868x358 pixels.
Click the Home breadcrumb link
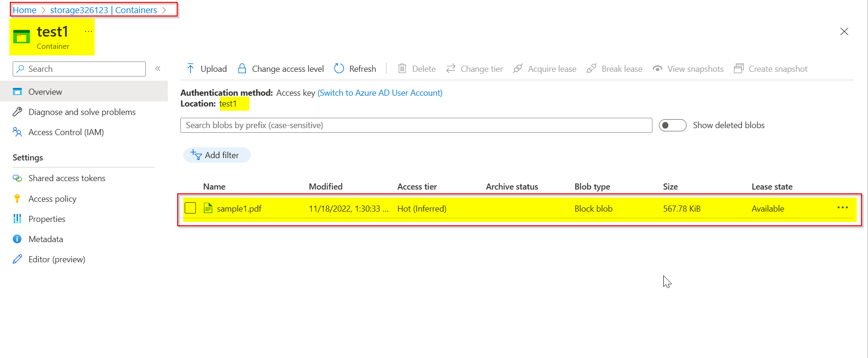[24, 10]
